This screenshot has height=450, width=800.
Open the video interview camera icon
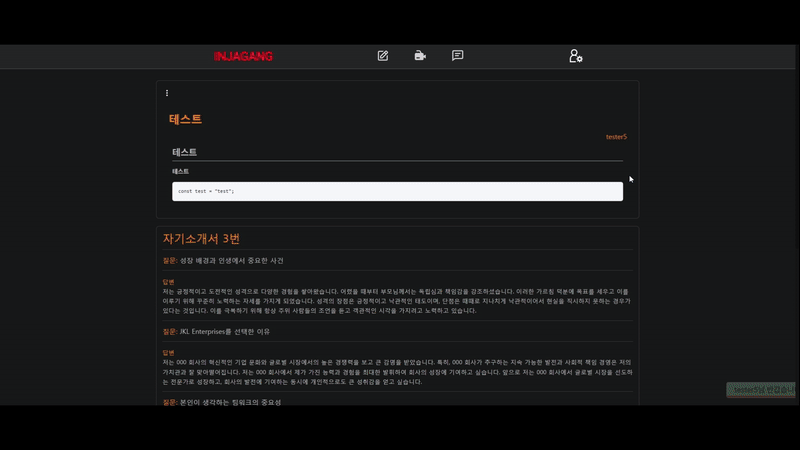[420, 56]
